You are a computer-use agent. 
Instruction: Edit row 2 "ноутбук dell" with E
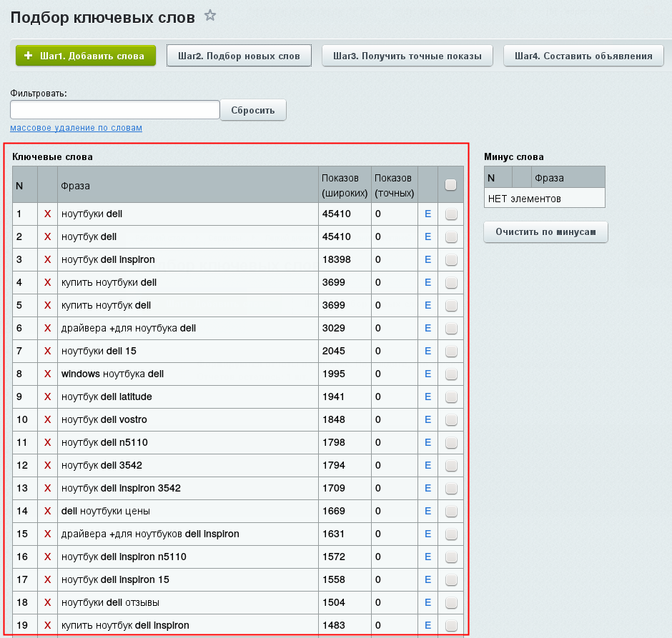(428, 236)
